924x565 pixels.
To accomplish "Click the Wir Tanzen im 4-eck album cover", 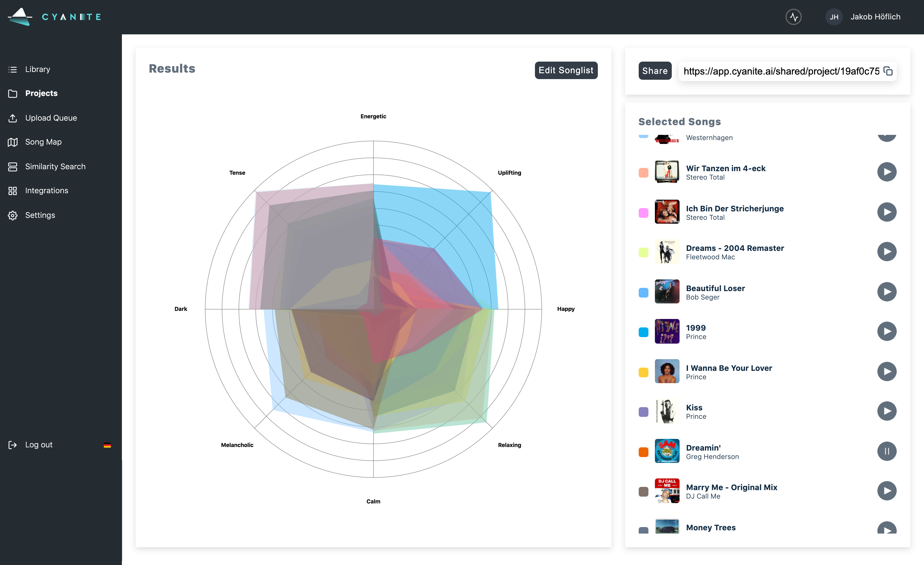I will 667,172.
